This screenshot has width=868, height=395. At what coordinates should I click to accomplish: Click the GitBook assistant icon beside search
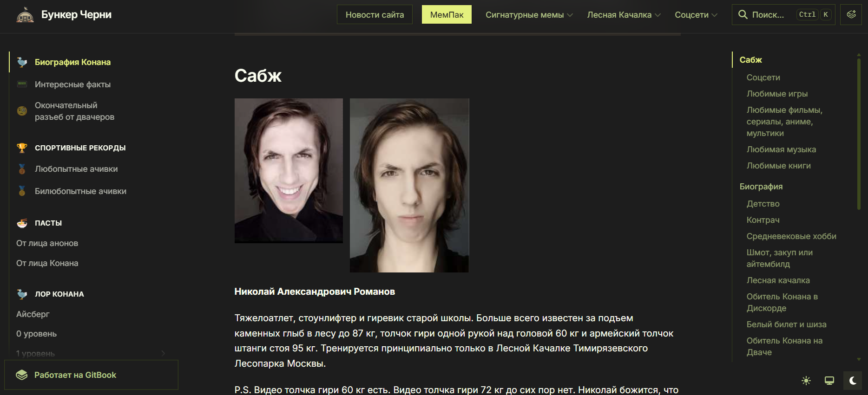(x=851, y=14)
